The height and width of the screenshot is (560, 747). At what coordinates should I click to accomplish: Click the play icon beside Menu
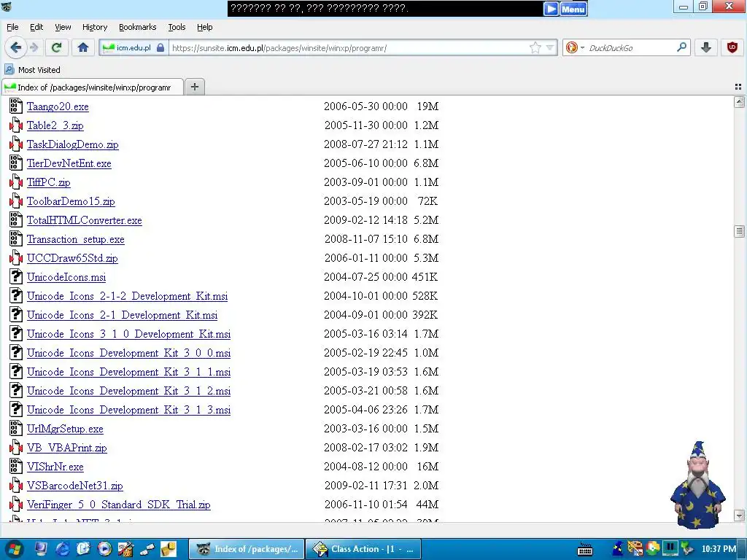pos(551,9)
